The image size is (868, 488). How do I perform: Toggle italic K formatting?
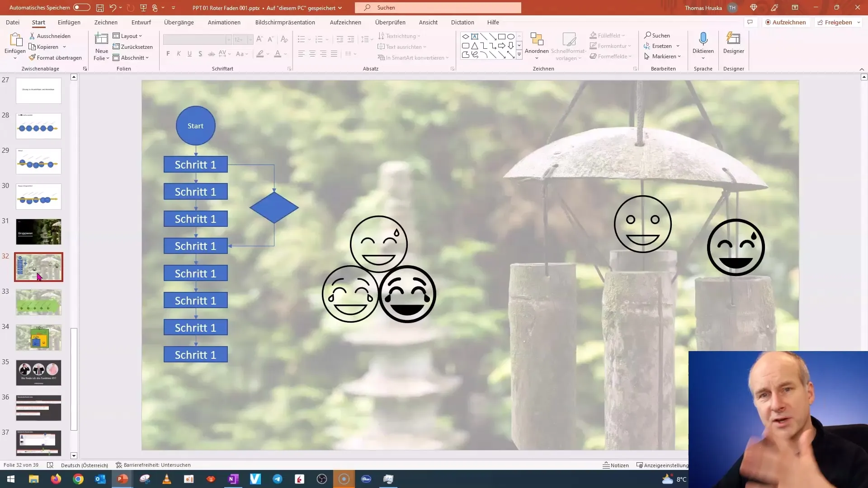pyautogui.click(x=179, y=54)
